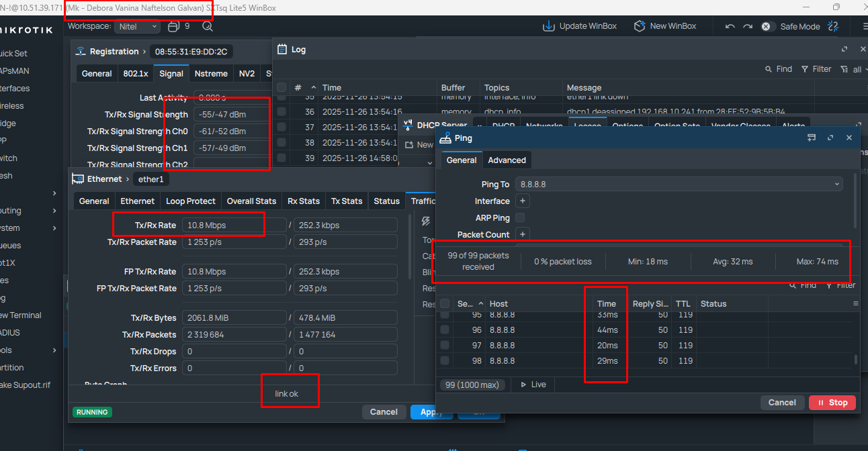Viewport: 868px width, 451px height.
Task: Open the Workspace Nitel dropdown
Action: click(138, 27)
